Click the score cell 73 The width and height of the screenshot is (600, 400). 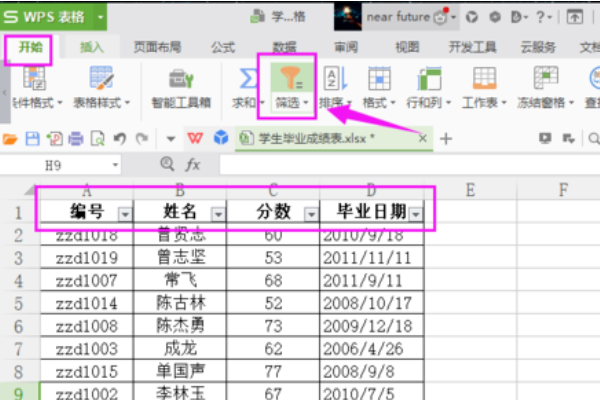[x=273, y=326]
